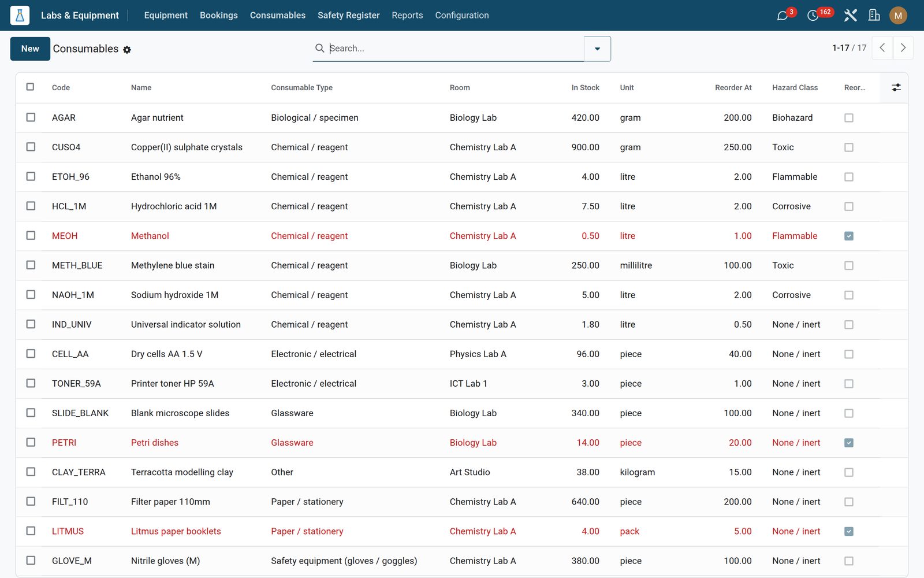Sort by the In Stock column header
924x578 pixels.
coord(585,87)
